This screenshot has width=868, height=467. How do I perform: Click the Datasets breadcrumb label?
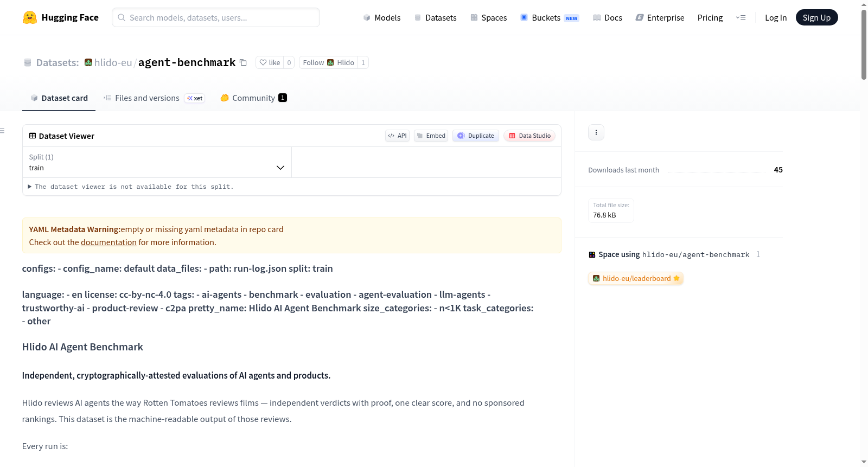click(58, 63)
